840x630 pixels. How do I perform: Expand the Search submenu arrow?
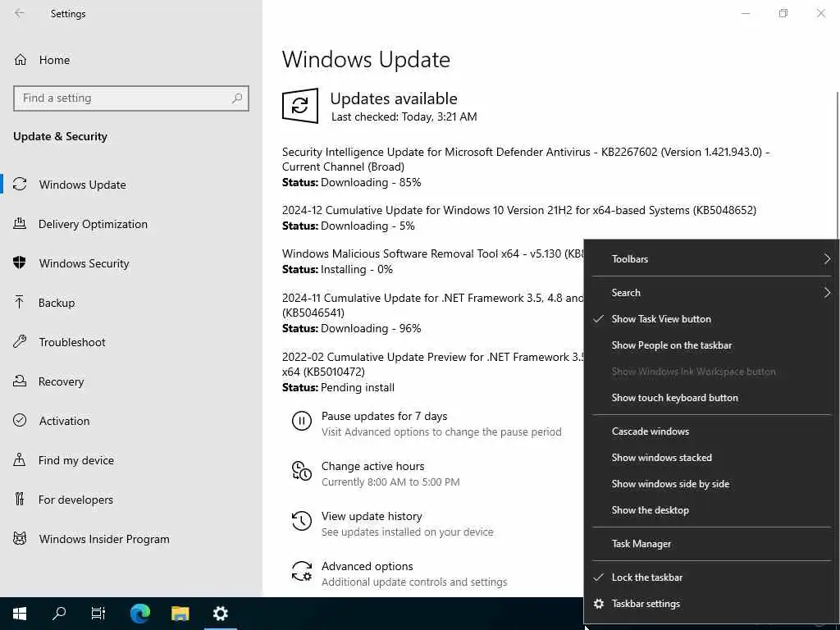(x=827, y=293)
